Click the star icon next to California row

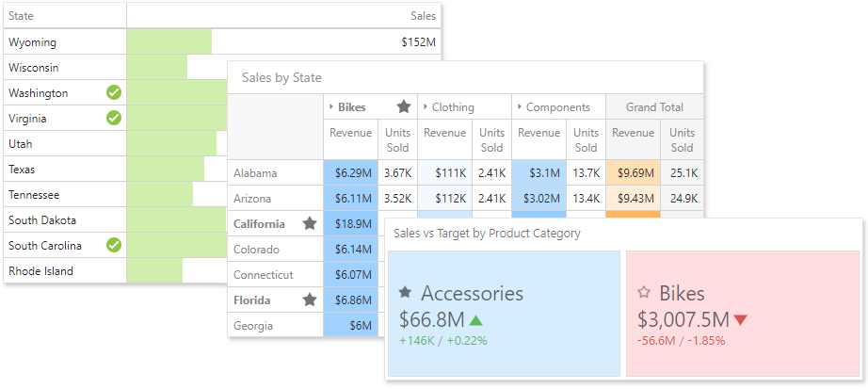[309, 224]
